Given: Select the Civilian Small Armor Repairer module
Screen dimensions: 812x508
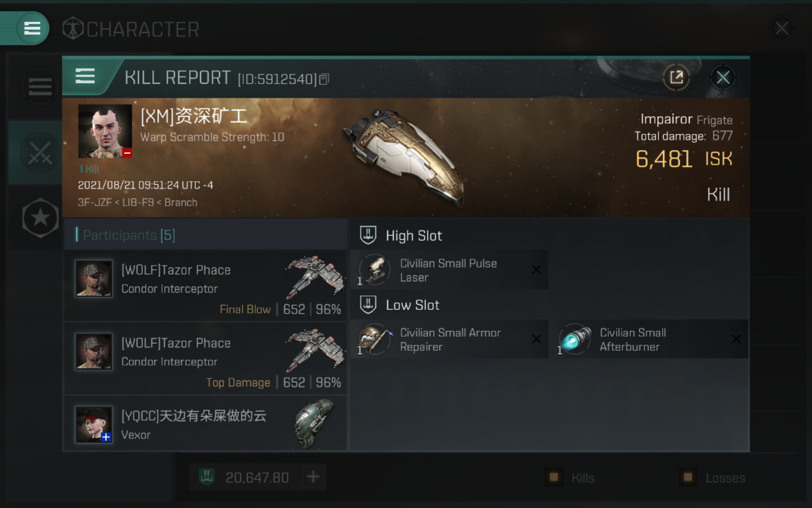Looking at the screenshot, I should click(449, 339).
